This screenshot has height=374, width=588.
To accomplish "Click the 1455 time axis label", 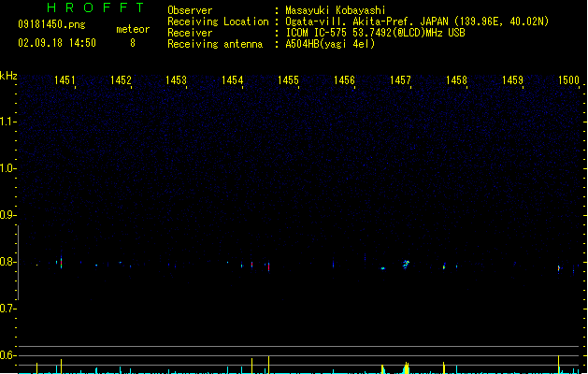I will (x=288, y=80).
